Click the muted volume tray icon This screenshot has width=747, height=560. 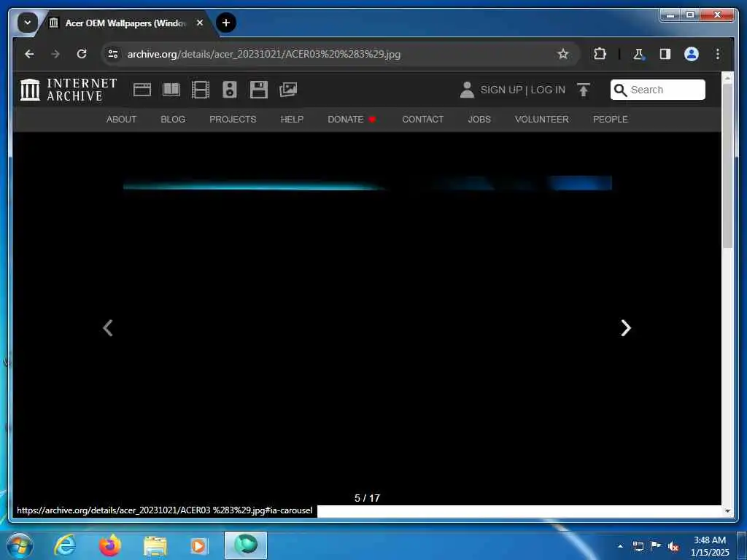click(x=673, y=546)
